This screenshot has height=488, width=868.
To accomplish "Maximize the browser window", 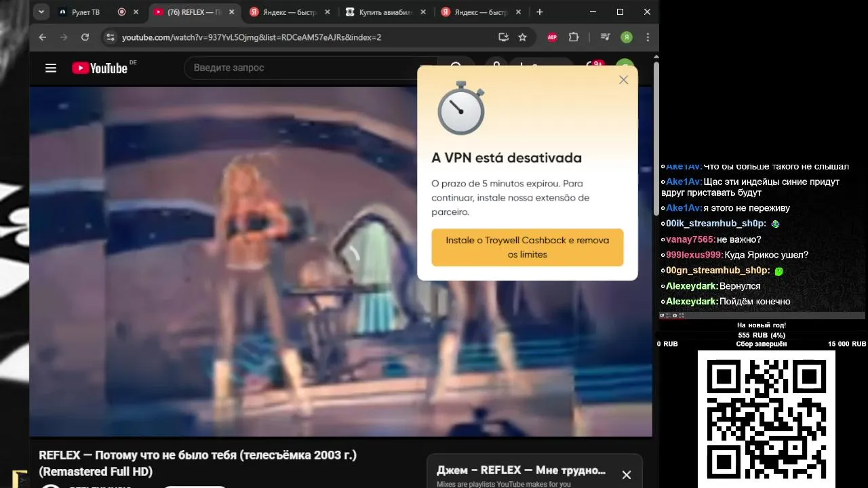I will click(x=620, y=12).
